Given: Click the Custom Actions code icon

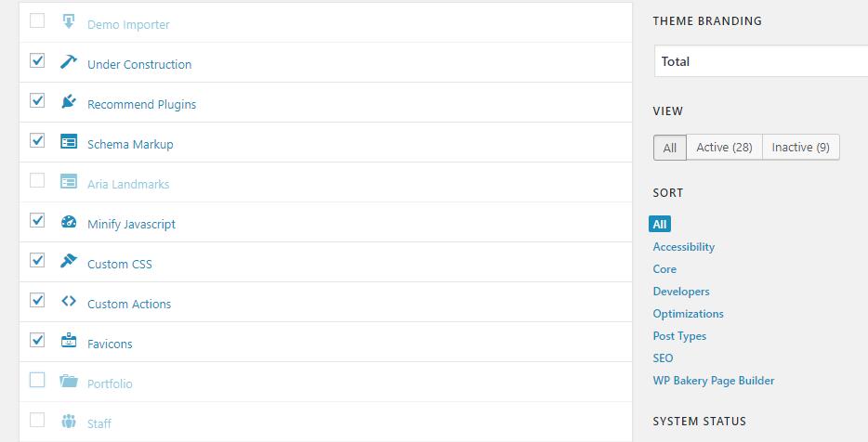Looking at the screenshot, I should [68, 302].
